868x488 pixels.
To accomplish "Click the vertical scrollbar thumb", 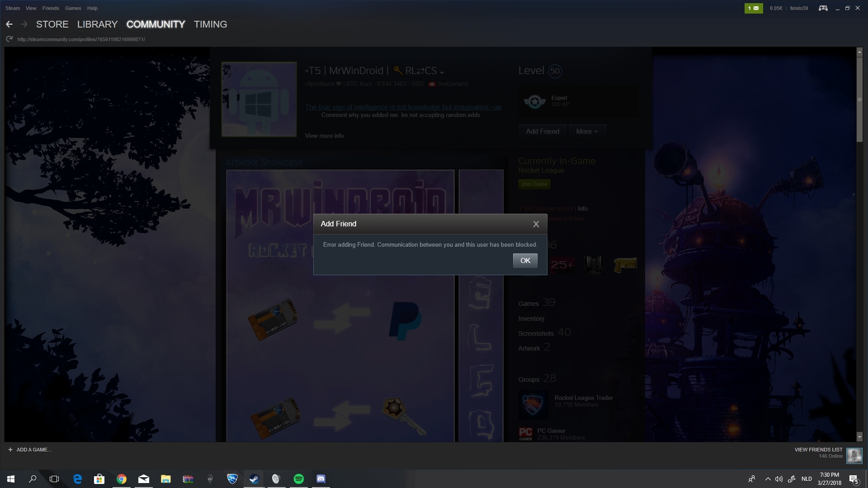I will (859, 99).
